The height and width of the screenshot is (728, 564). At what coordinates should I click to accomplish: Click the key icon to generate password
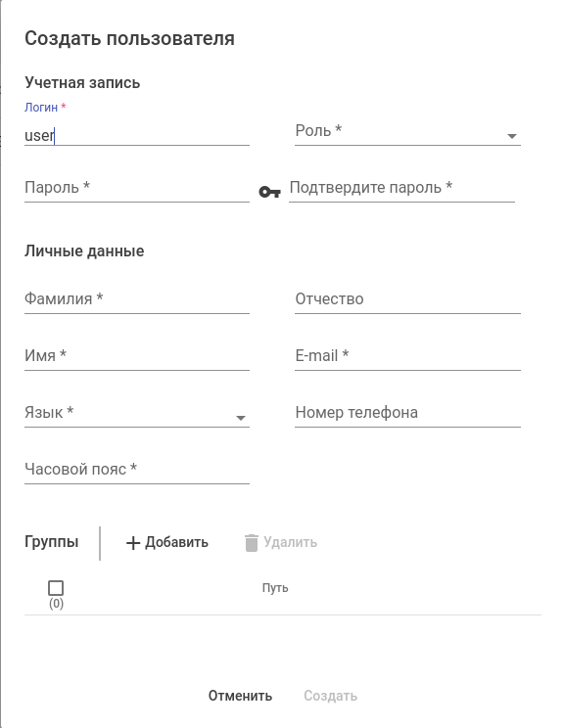tap(269, 191)
